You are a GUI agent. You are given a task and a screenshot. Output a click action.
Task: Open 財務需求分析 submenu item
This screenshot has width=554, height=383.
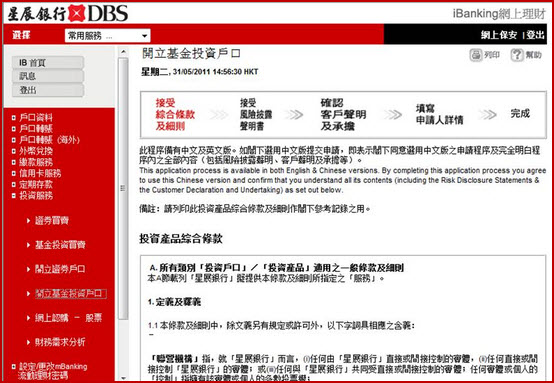click(60, 342)
